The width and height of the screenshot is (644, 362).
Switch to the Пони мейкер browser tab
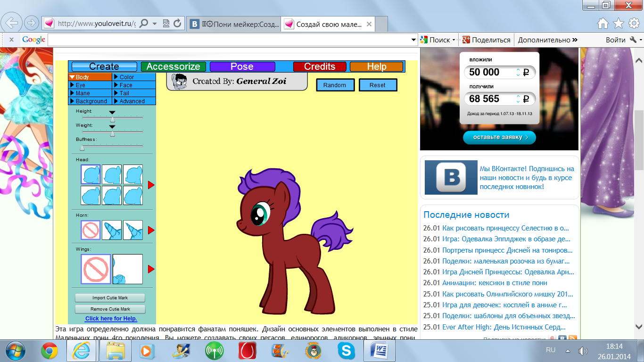pos(234,24)
